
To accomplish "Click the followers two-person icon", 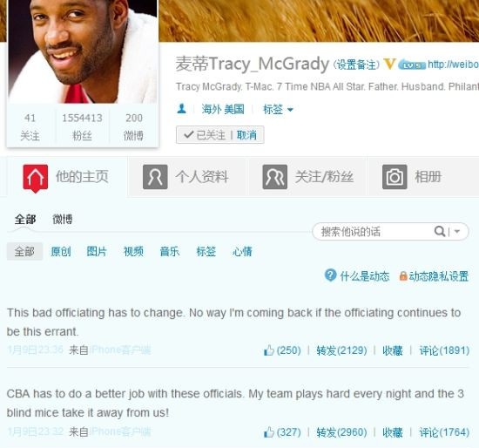I will click(275, 177).
